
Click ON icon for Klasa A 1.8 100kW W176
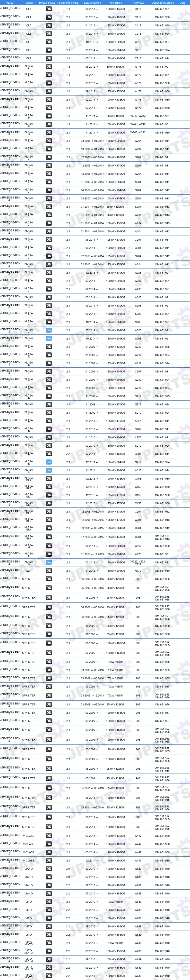49,75
